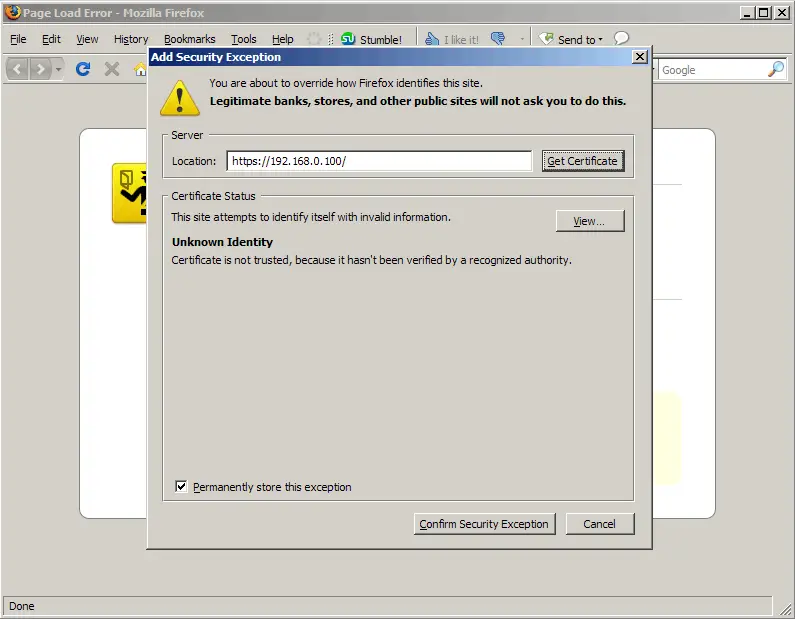Open the File menu
Screen dimensions: 795x619
click(18, 39)
